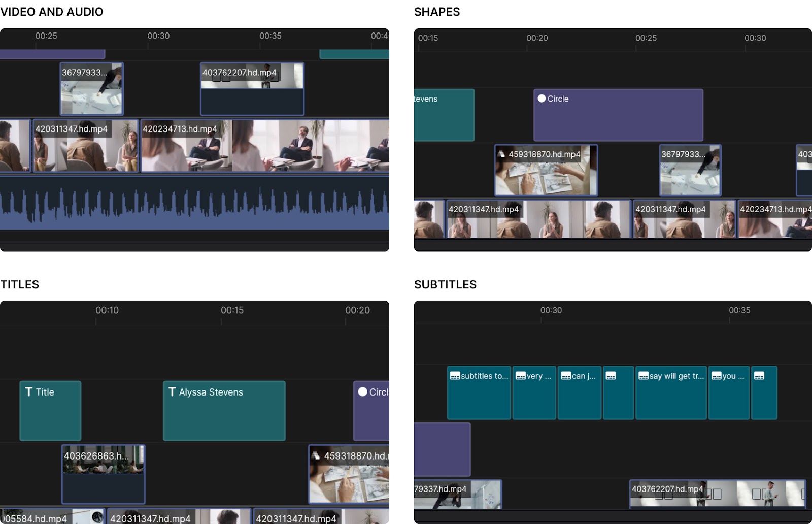812x524 pixels.
Task: Select the 'can j...' subtitle clip
Action: click(580, 393)
